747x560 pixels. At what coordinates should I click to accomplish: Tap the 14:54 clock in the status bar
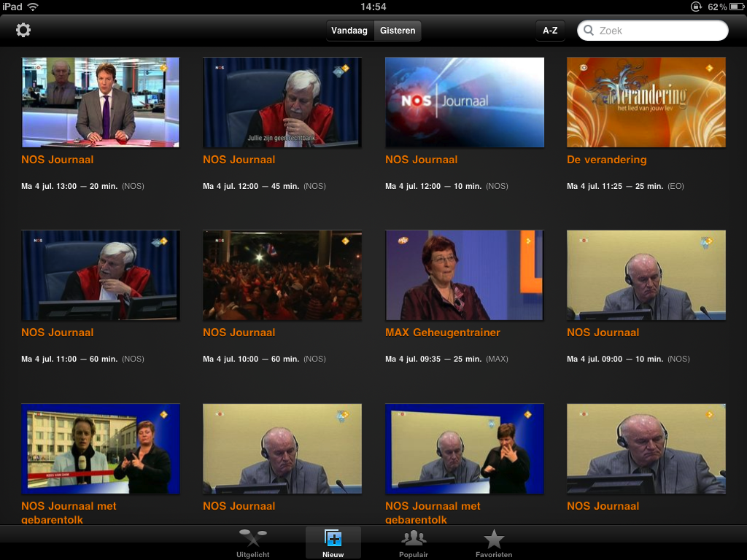pyautogui.click(x=373, y=7)
